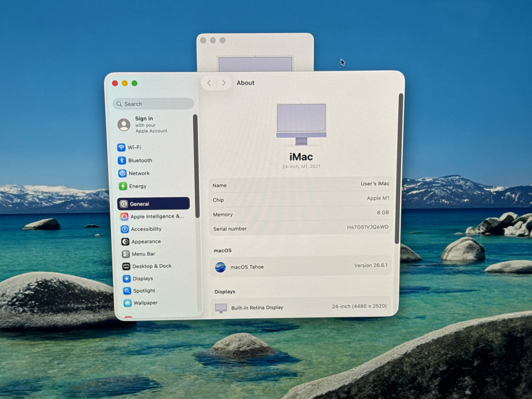
Task: Open the Menu Bar settings icon
Action: 126,254
